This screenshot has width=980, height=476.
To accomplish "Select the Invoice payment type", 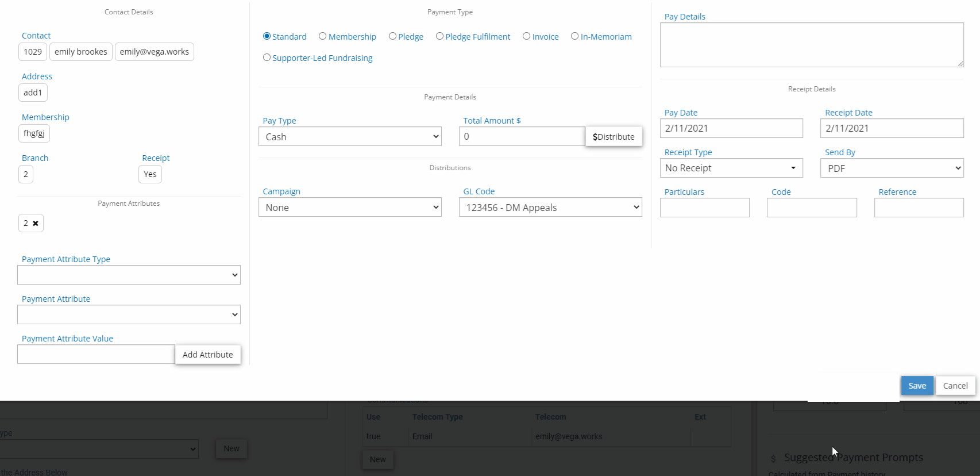I will tap(526, 36).
